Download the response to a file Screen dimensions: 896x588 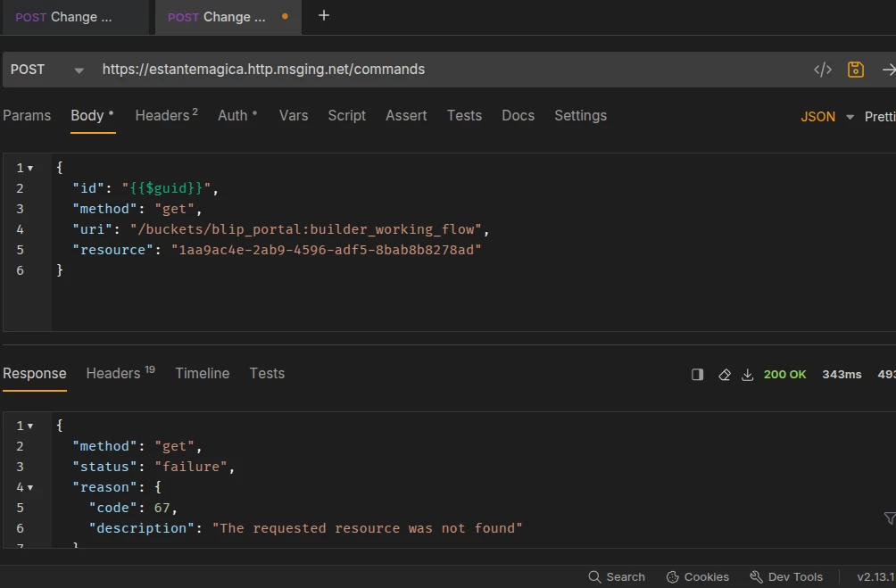click(748, 375)
